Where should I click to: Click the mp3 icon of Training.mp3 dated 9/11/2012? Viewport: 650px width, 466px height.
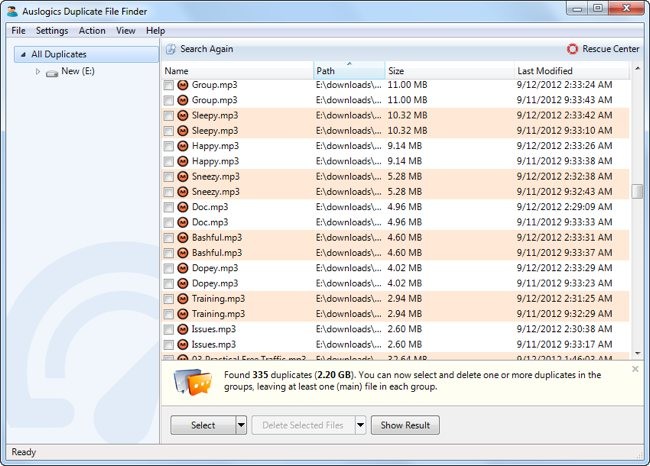tap(182, 314)
